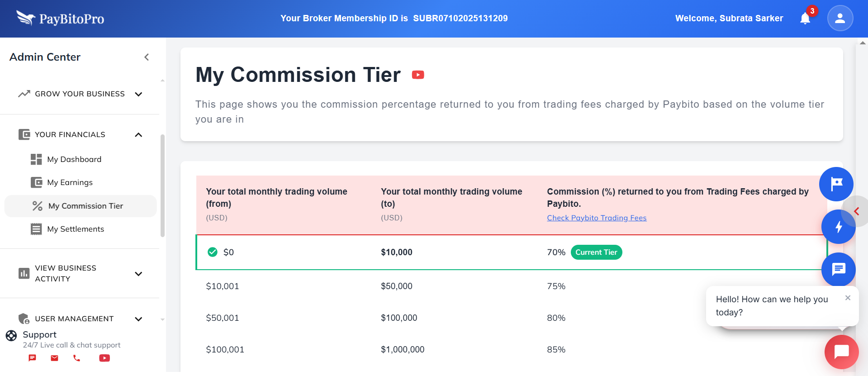Click the Current Tier badge
The height and width of the screenshot is (376, 868).
tap(596, 252)
